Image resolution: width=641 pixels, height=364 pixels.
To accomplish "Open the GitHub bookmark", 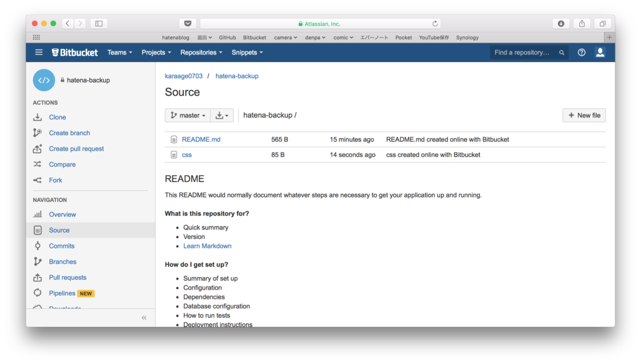I will 227,37.
